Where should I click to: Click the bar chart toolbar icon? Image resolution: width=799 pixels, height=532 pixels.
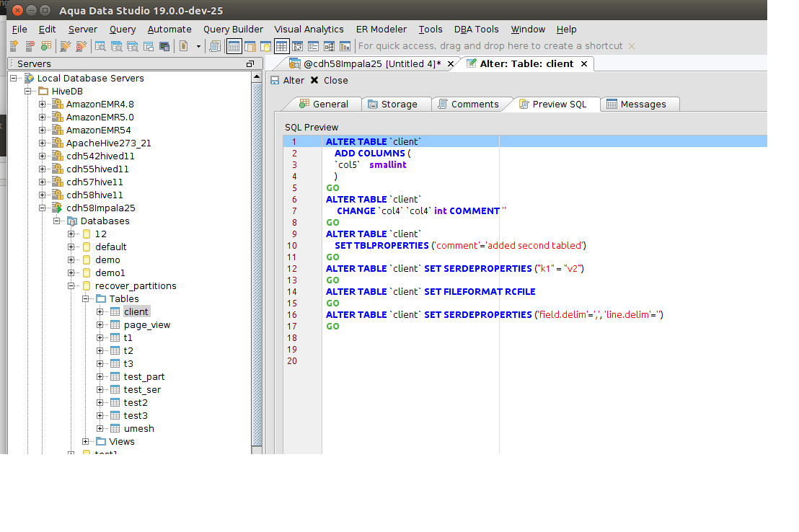(x=345, y=46)
